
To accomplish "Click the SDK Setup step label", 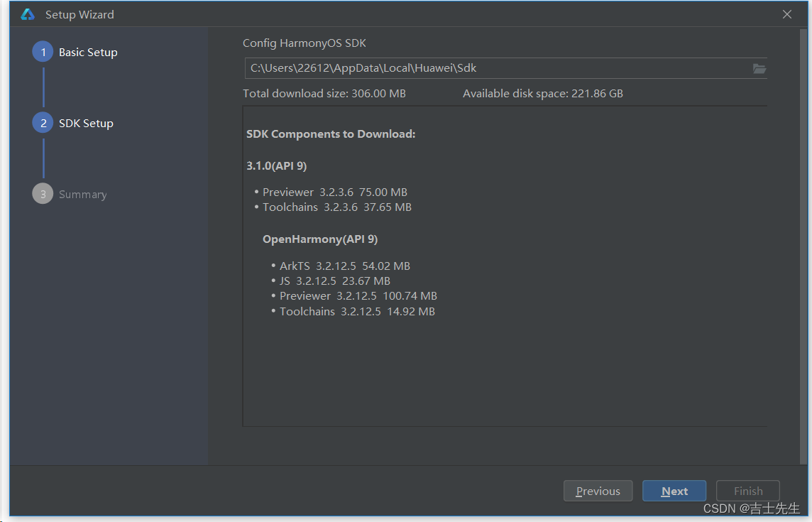I will [x=86, y=124].
